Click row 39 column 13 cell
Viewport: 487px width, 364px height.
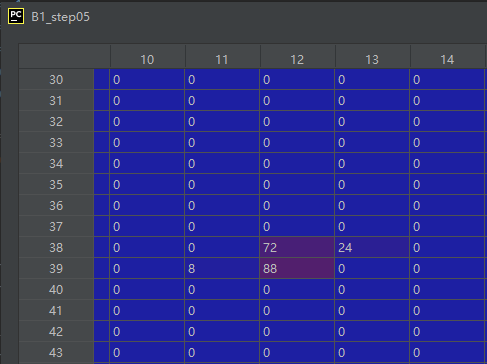(x=372, y=268)
